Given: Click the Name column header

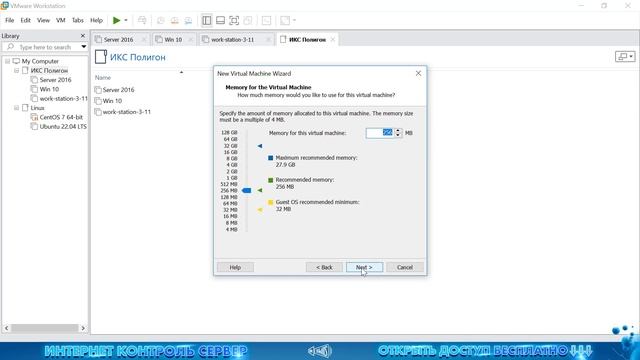Looking at the screenshot, I should 103,78.
